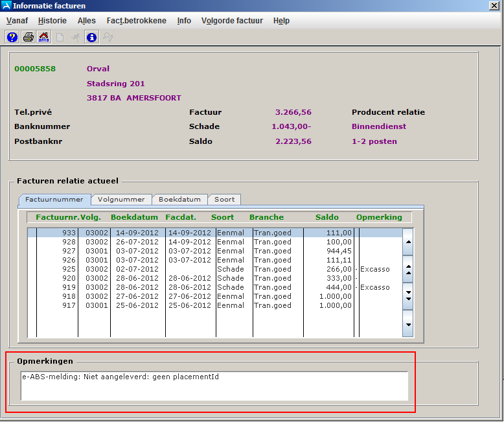Open the Volgorde factuur menu

pyautogui.click(x=232, y=21)
